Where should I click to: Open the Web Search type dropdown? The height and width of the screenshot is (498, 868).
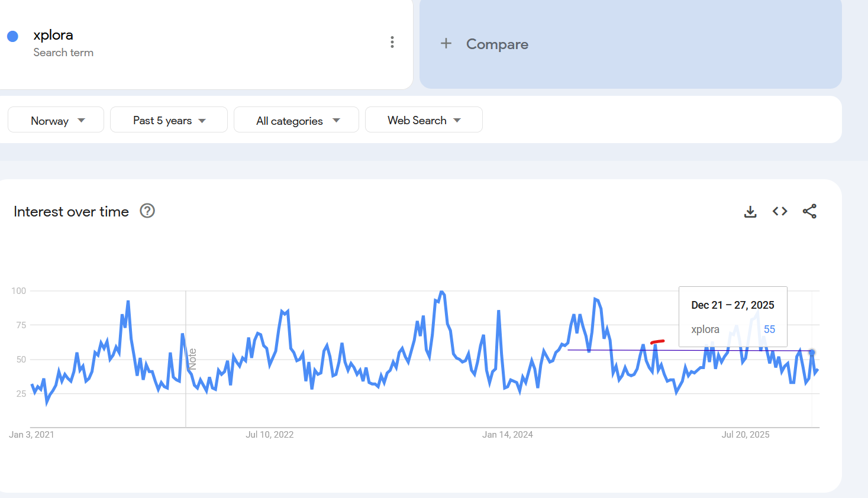(424, 120)
